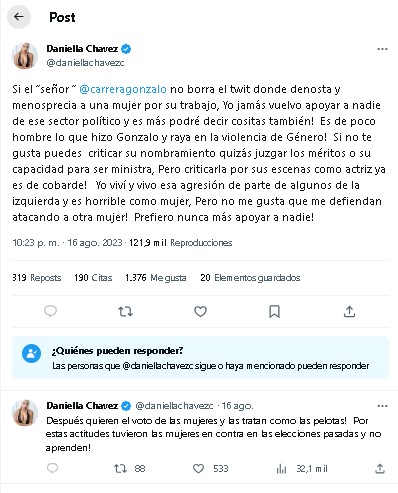The image size is (398, 493).
Task: Share the second post via upload icon
Action: [380, 469]
